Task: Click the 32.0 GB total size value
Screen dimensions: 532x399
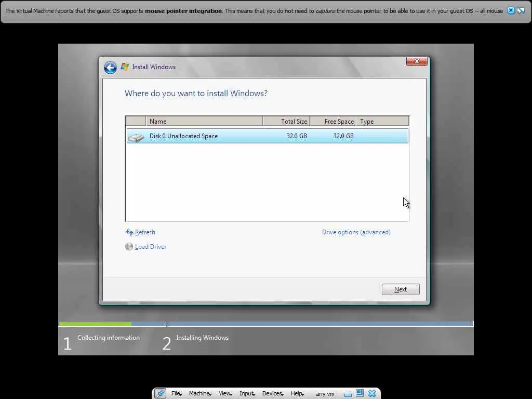Action: [297, 136]
